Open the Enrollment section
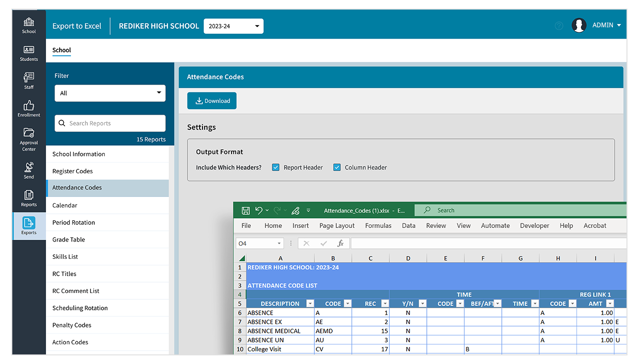637x364 pixels. tap(29, 108)
